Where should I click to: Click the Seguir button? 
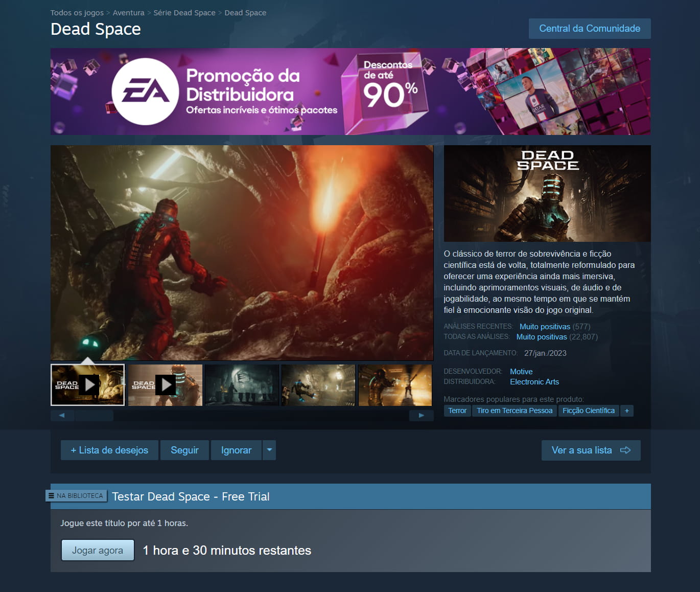click(184, 450)
